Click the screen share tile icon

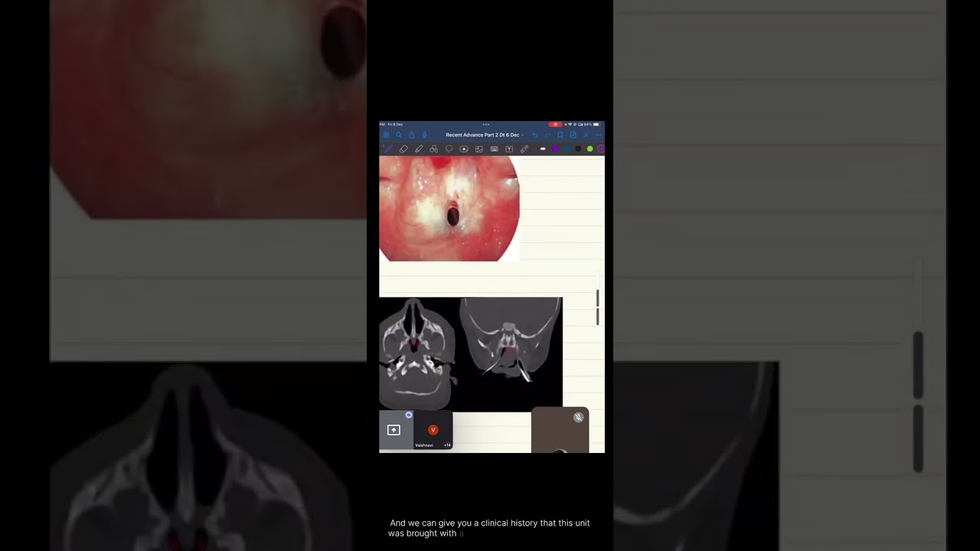click(394, 430)
